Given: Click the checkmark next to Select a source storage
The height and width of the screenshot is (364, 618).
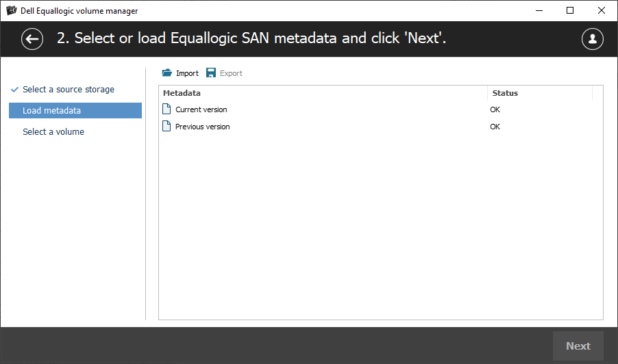Looking at the screenshot, I should (14, 90).
